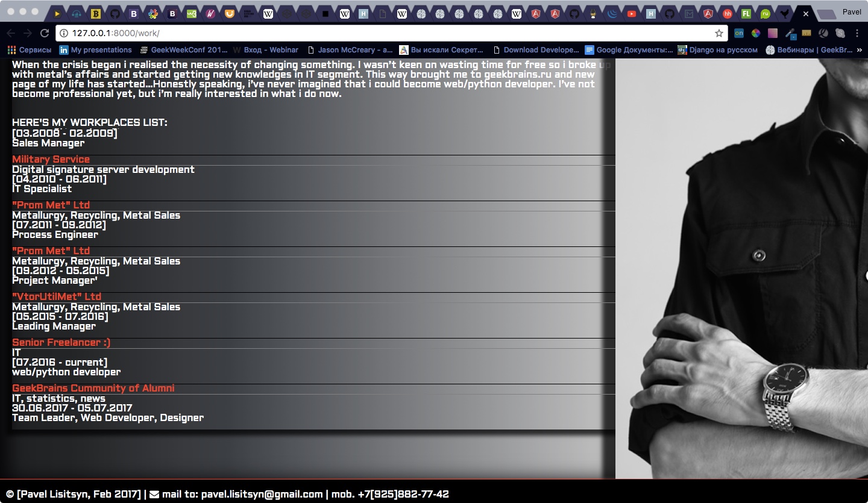This screenshot has width=868, height=503.
Task: Switch to the green FL tab
Action: (x=746, y=13)
